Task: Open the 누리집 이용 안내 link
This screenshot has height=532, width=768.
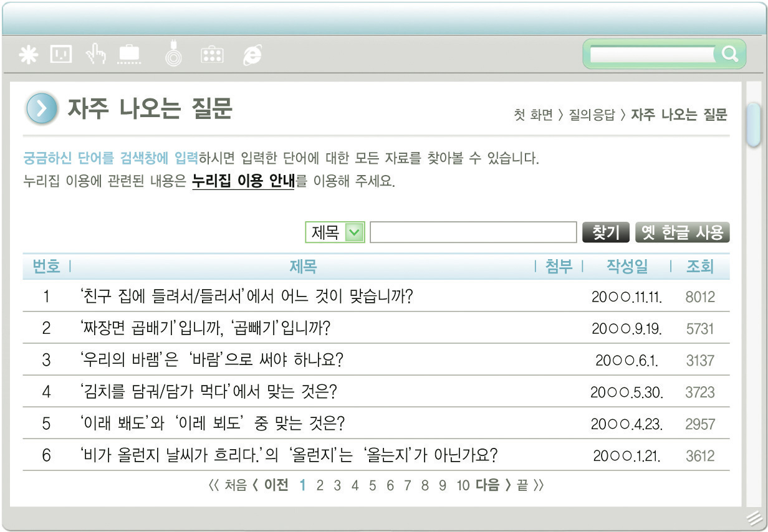Action: (243, 182)
